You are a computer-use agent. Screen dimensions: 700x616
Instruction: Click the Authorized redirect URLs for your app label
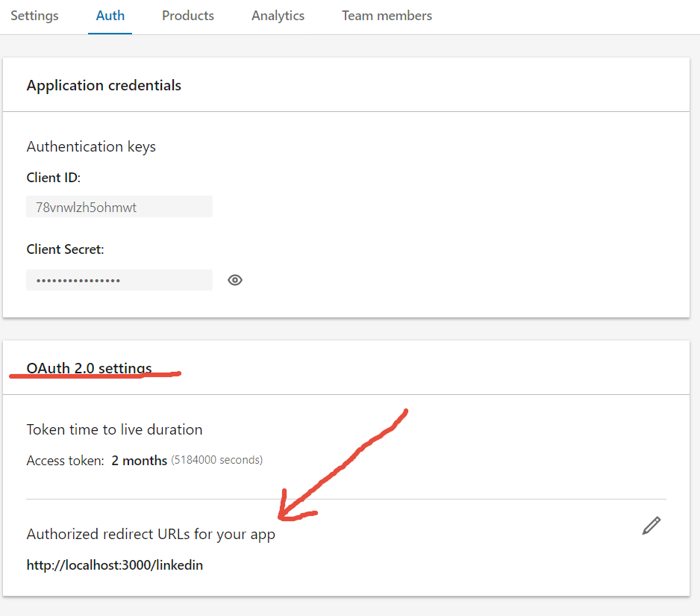151,535
